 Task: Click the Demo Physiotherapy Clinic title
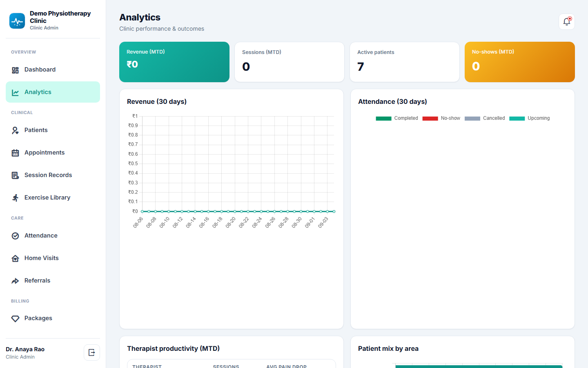click(60, 17)
